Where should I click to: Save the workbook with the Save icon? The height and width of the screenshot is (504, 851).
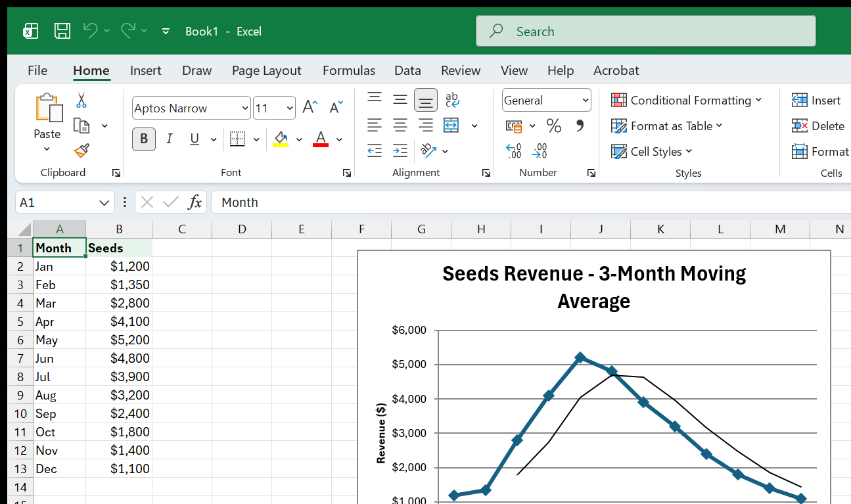[62, 31]
